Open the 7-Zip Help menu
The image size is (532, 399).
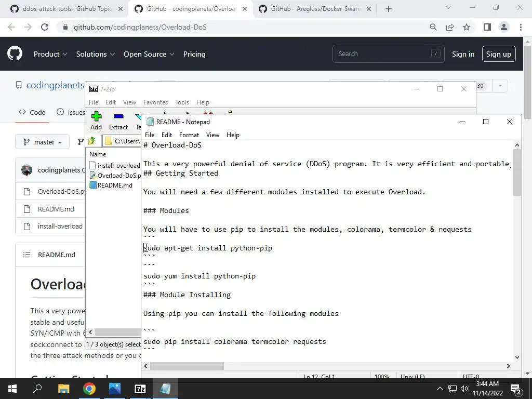[203, 102]
